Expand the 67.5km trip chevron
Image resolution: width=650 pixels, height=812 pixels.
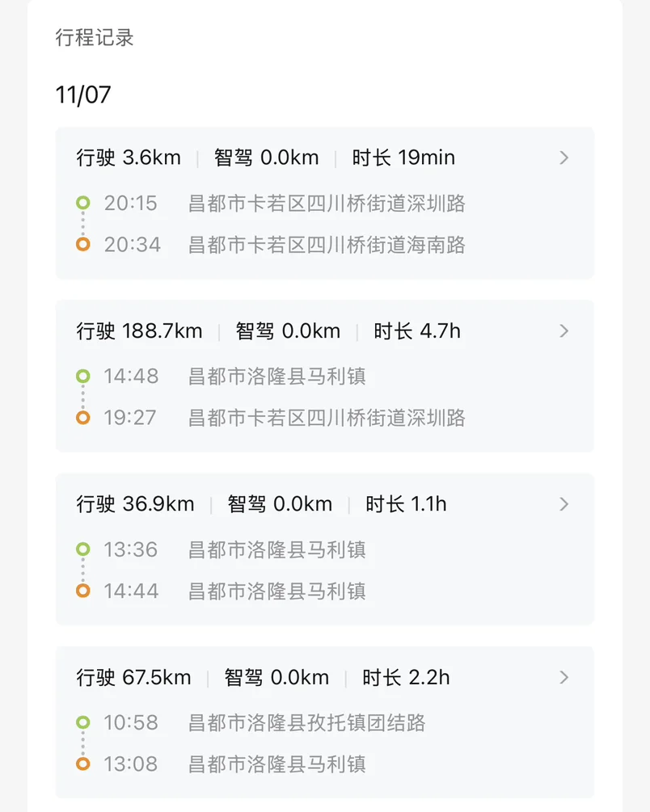[x=564, y=677]
